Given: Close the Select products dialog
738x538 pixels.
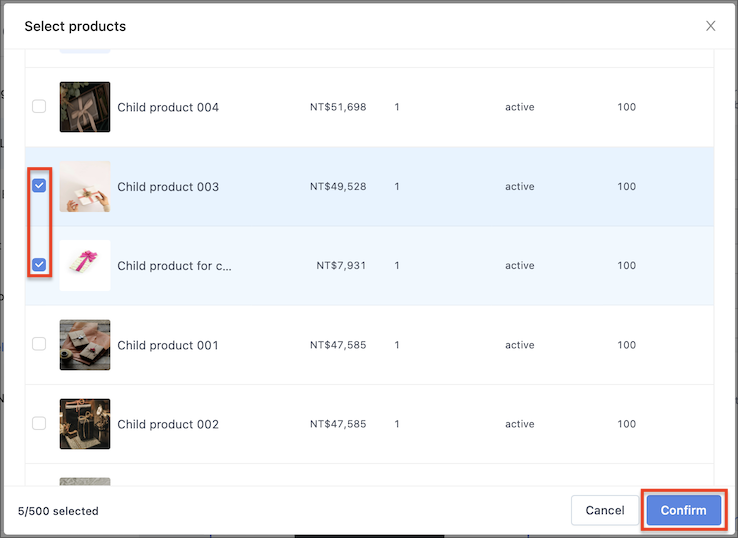Looking at the screenshot, I should click(710, 26).
